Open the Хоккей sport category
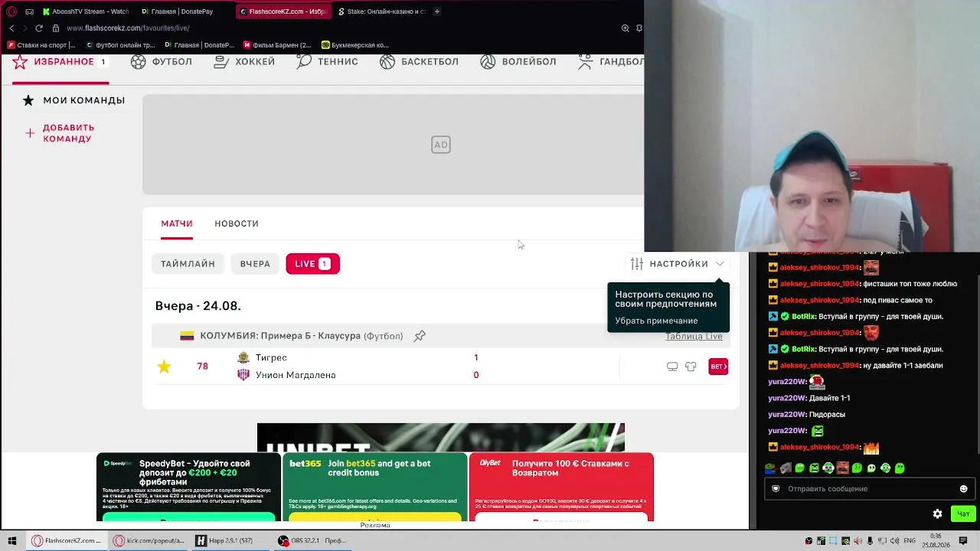Viewport: 980px width, 551px height. click(x=244, y=62)
